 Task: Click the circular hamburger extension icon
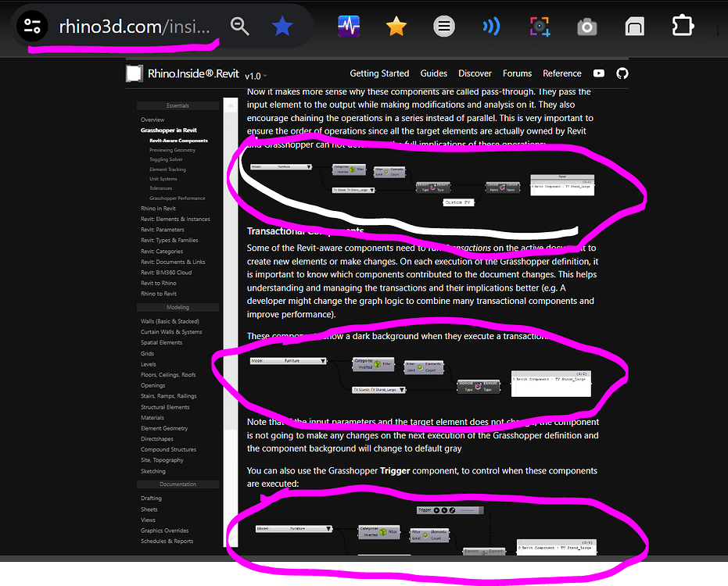pos(444,25)
